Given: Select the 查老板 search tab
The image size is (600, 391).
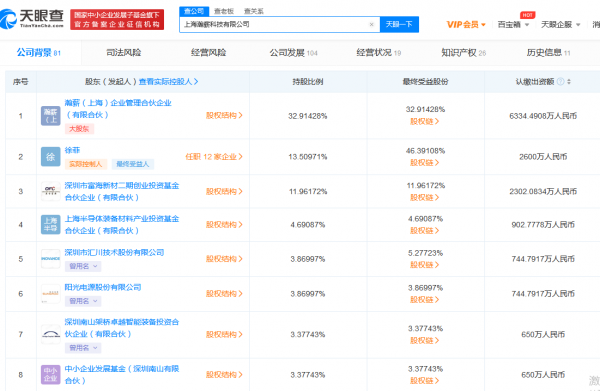Looking at the screenshot, I should 224,11.
